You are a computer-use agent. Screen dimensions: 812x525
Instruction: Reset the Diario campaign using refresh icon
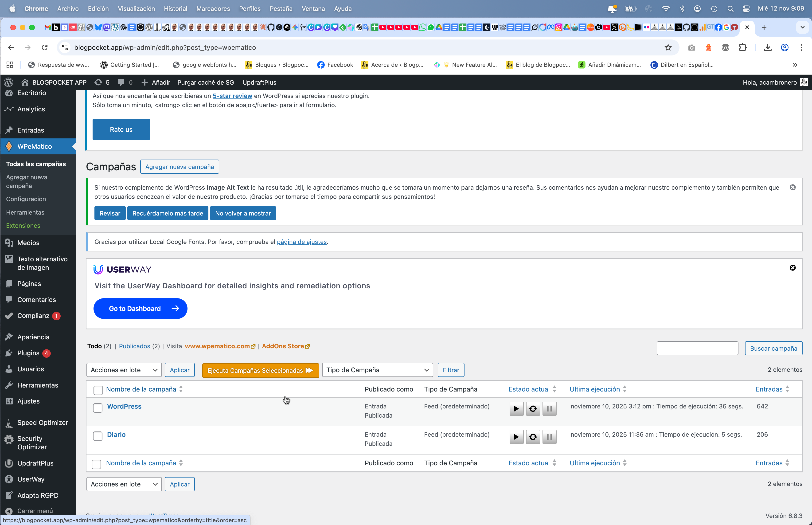(x=533, y=437)
